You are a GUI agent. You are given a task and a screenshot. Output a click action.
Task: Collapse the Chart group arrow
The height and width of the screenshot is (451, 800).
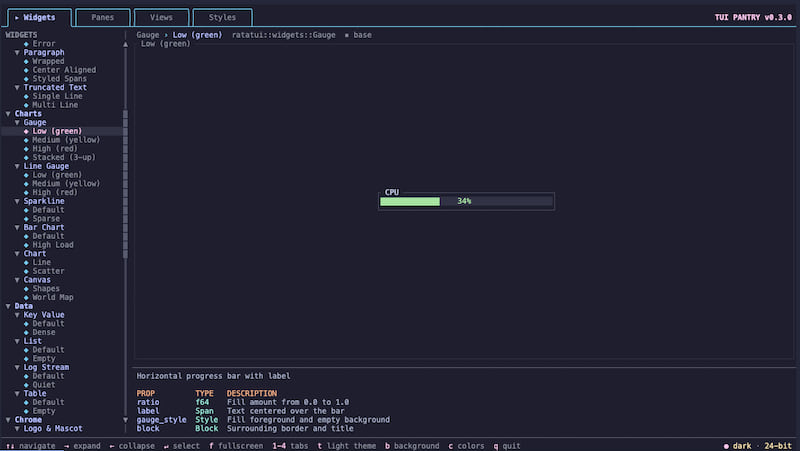17,254
